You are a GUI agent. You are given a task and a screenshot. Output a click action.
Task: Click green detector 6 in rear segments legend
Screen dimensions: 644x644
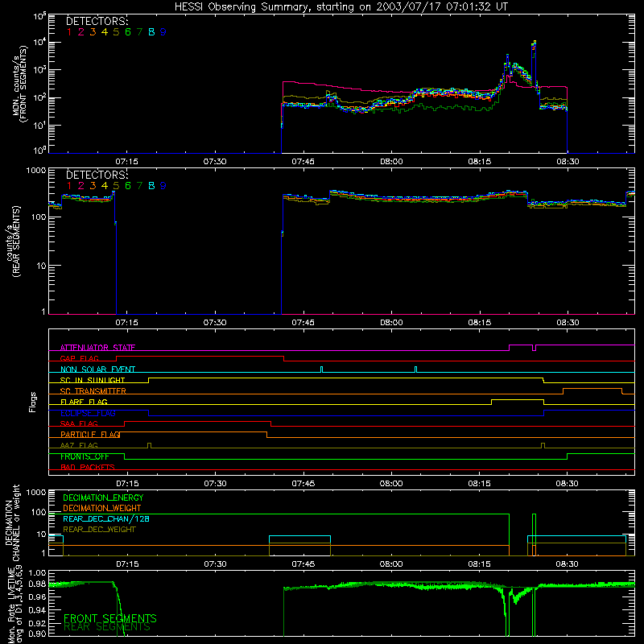click(128, 186)
